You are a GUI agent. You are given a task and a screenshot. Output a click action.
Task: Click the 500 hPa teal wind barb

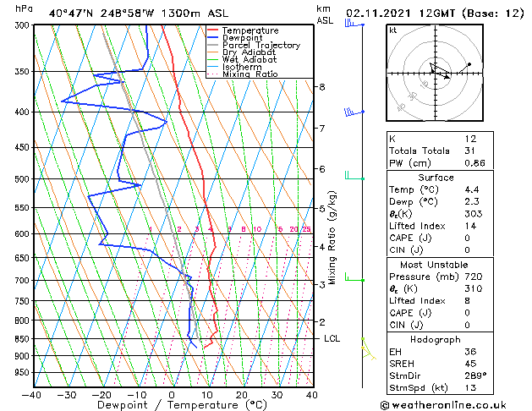[x=354, y=176]
